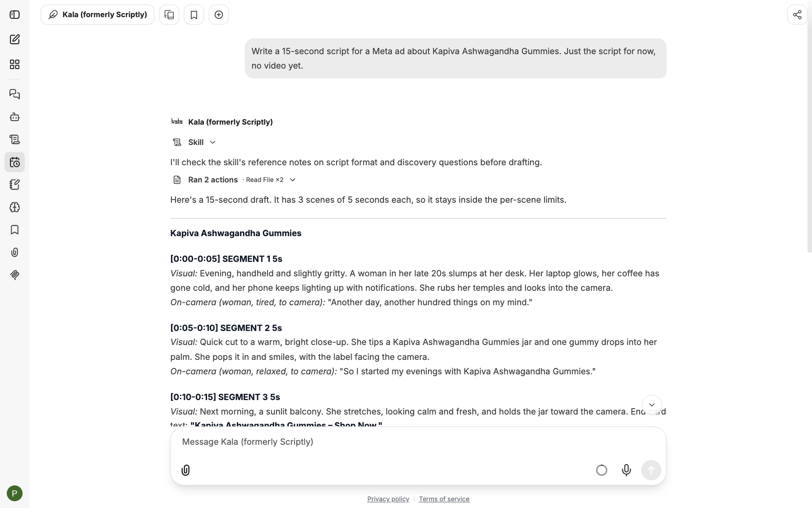Click the loading spinner icon in the composer
The image size is (812, 508).
pos(601,470)
